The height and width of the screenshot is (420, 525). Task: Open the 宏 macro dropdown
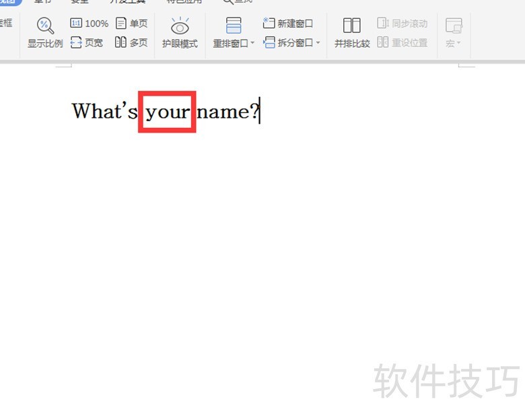454,32
